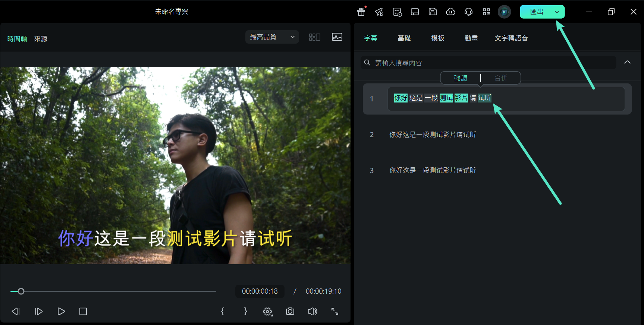Open the apps grid icon

tap(486, 12)
